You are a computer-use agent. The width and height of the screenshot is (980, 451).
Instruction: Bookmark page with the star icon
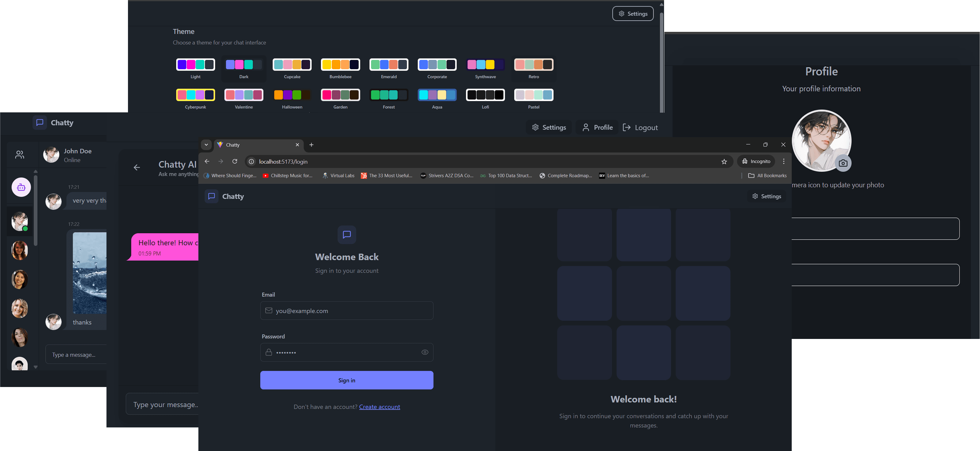coord(724,162)
